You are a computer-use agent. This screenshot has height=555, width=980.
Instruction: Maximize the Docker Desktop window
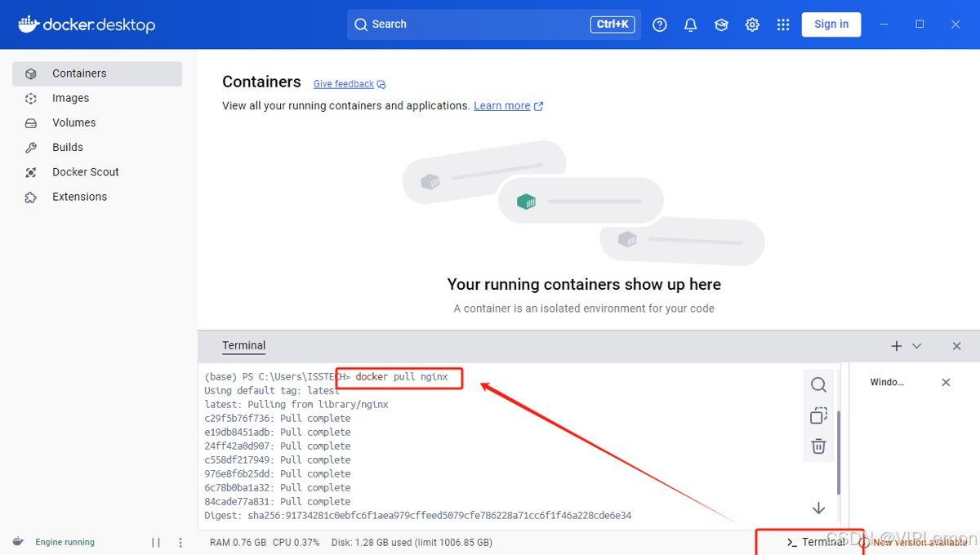click(x=920, y=24)
